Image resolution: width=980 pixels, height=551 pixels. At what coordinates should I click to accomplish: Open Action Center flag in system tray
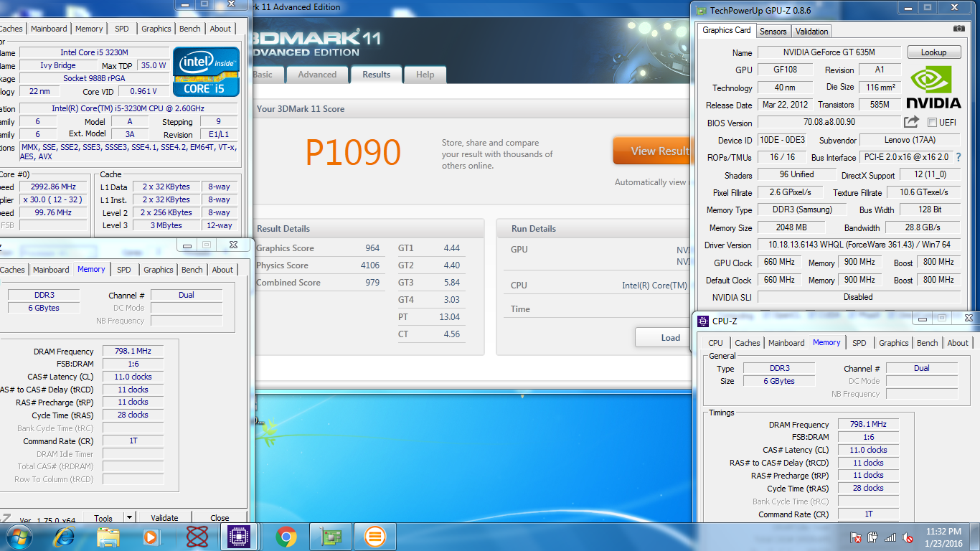point(856,537)
